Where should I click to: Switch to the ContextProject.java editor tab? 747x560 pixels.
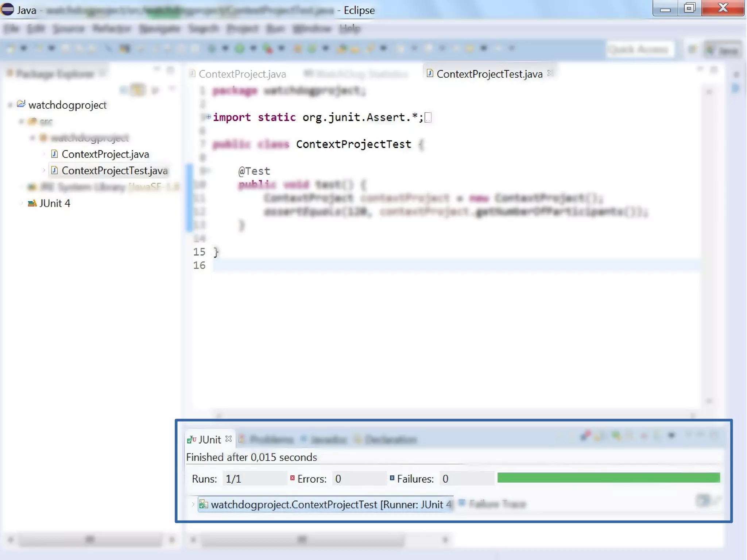[x=242, y=74]
